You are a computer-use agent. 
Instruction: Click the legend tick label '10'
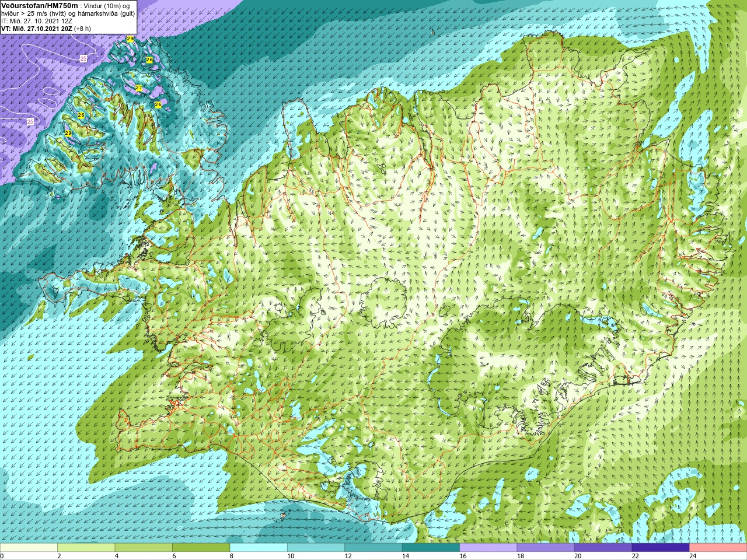pyautogui.click(x=291, y=556)
